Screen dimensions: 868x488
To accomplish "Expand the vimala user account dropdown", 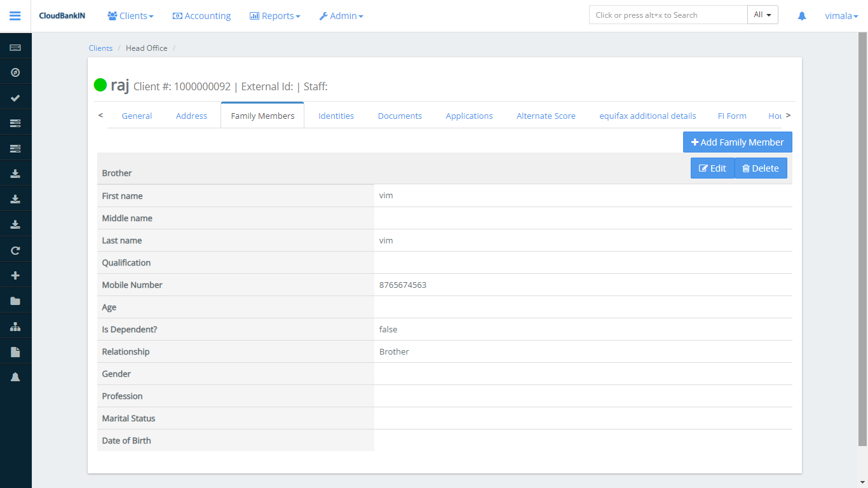I will point(841,15).
